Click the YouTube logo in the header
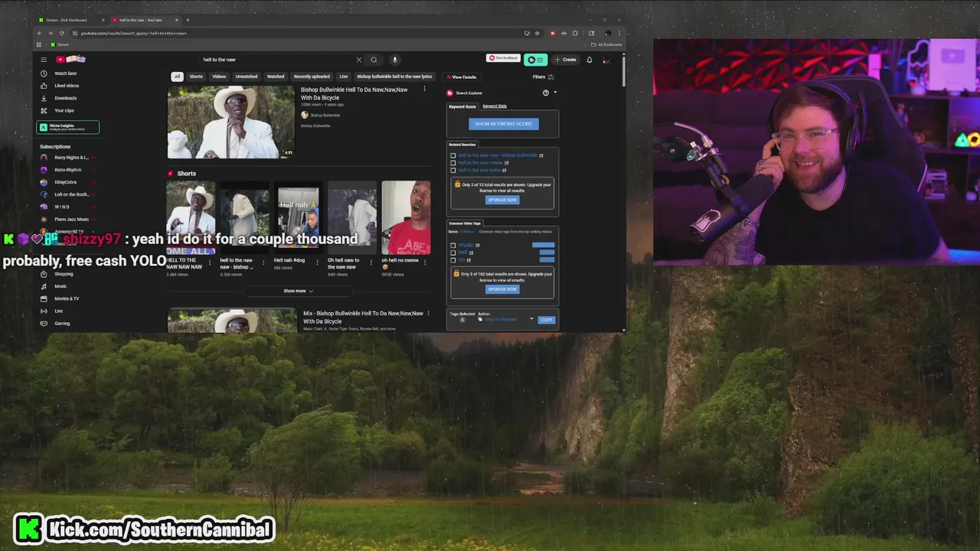980x551 pixels. (x=70, y=60)
